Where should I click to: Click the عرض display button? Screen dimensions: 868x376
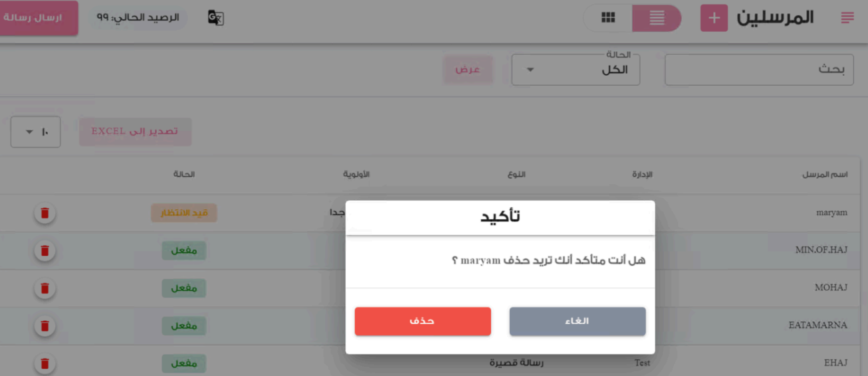click(469, 70)
